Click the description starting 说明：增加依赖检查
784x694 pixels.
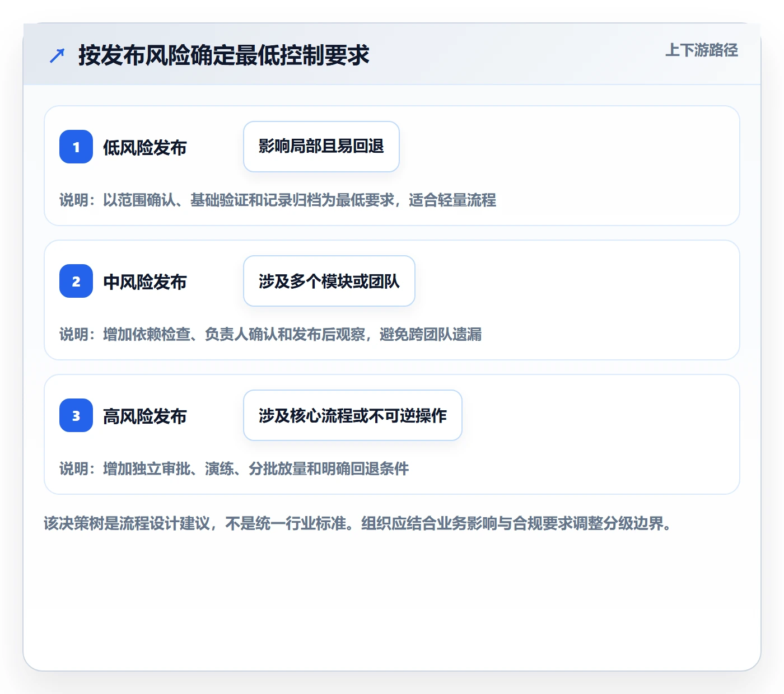[x=270, y=335]
